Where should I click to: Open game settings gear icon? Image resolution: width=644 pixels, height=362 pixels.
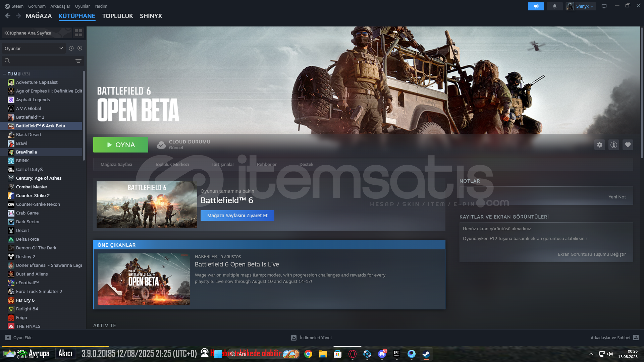pos(599,145)
